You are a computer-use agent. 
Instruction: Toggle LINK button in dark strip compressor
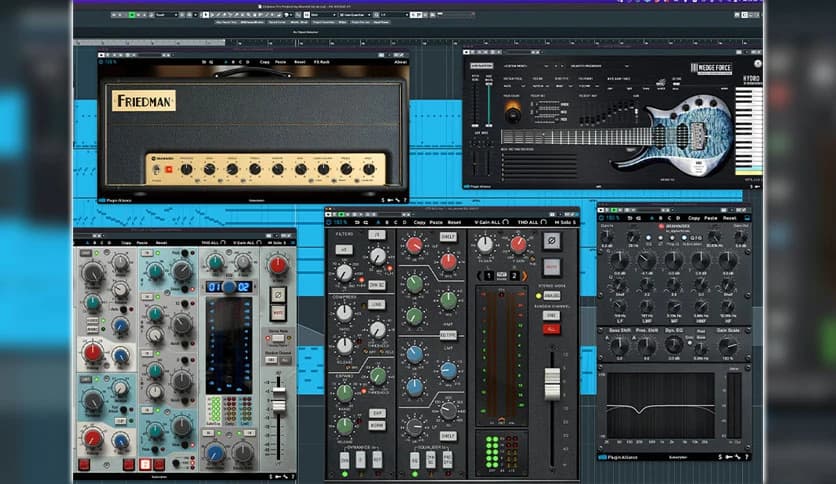click(376, 304)
